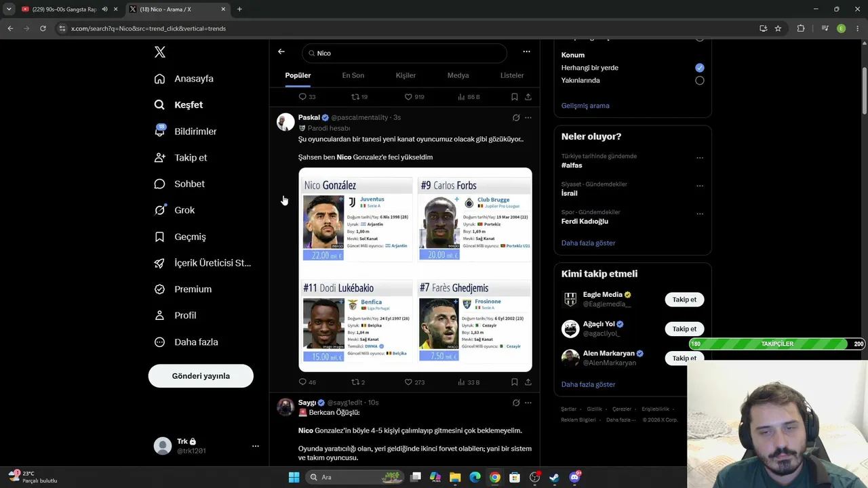Viewport: 868px width, 488px height.
Task: Switch to the Popüler tab
Action: pyautogui.click(x=298, y=75)
